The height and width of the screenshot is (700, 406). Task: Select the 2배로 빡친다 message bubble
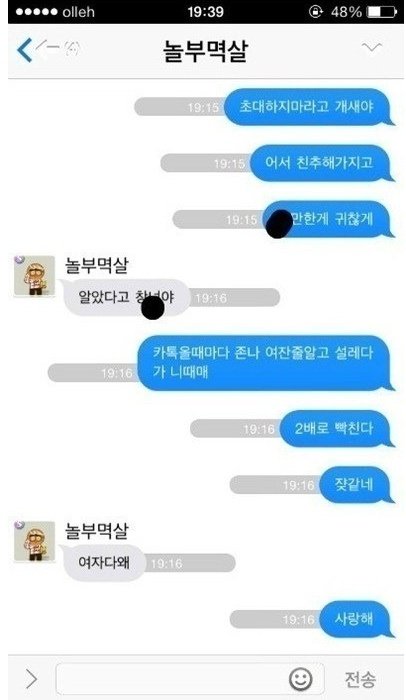coord(336,429)
